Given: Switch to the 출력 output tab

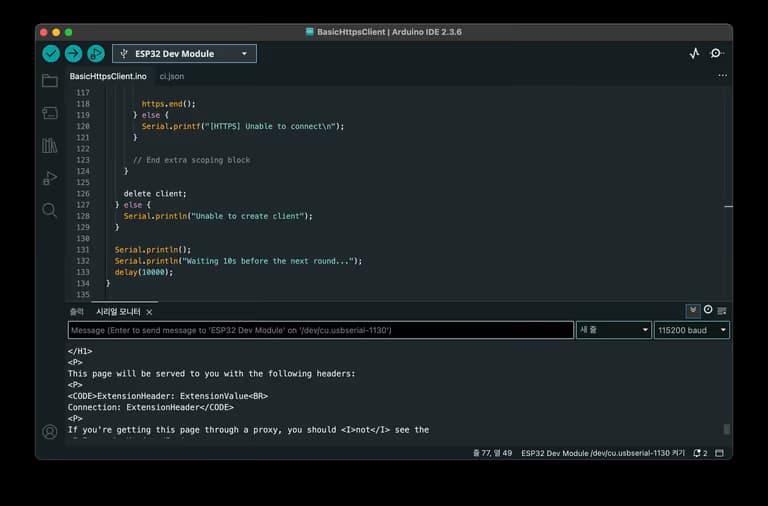Looking at the screenshot, I should click(x=77, y=312).
